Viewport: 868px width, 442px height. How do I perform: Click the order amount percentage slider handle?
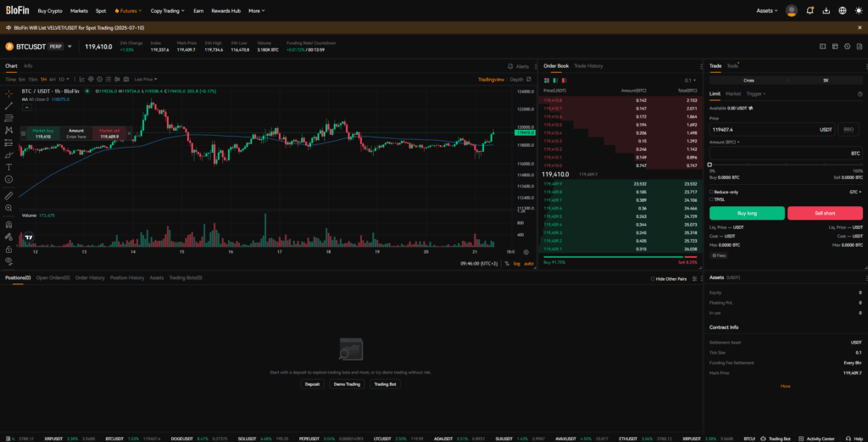[709, 165]
